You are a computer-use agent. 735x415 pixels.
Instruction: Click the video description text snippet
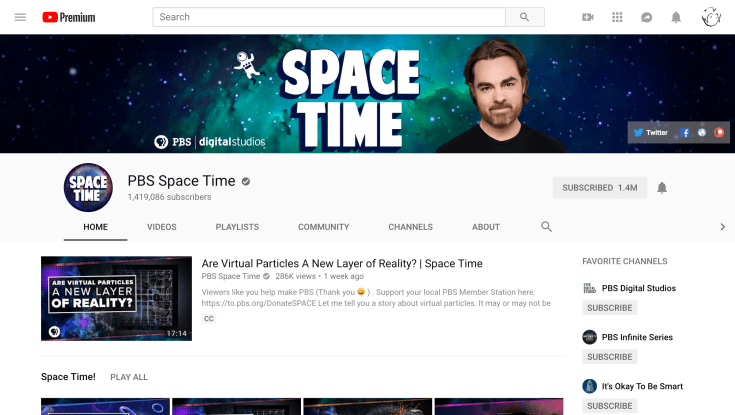click(x=376, y=298)
